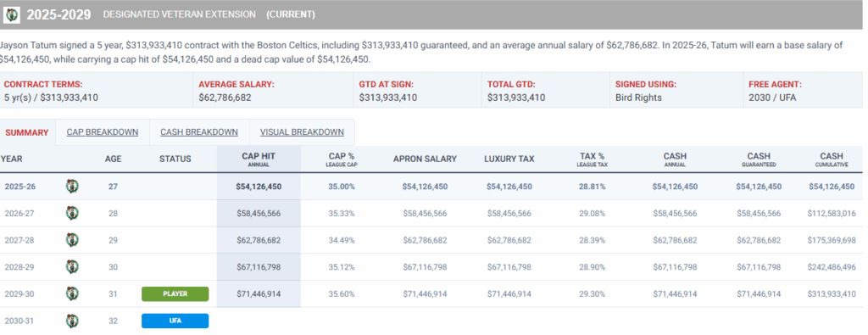Select the Summary tab
Viewport: 868px width, 335px height.
click(26, 133)
